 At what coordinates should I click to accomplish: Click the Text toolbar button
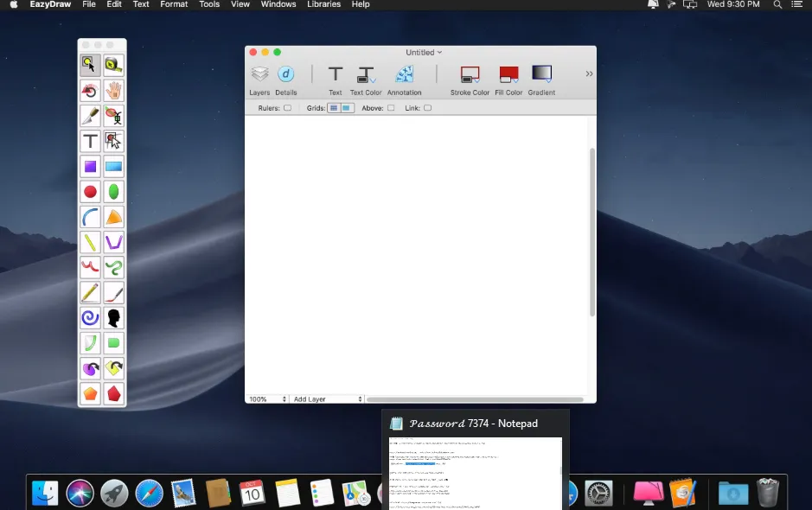click(x=335, y=80)
